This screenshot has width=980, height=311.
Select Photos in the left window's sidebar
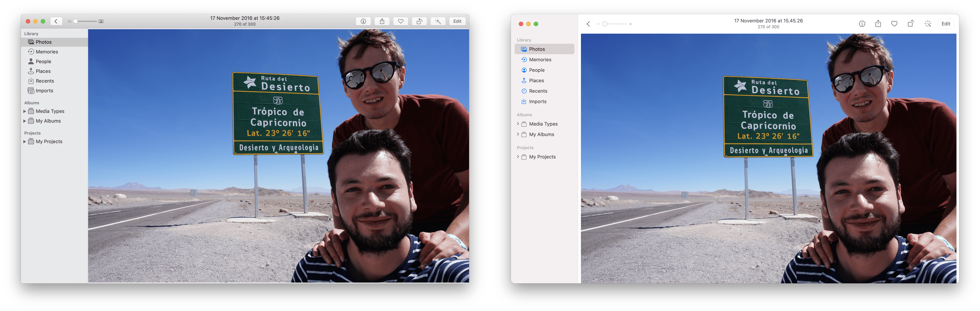click(x=54, y=42)
